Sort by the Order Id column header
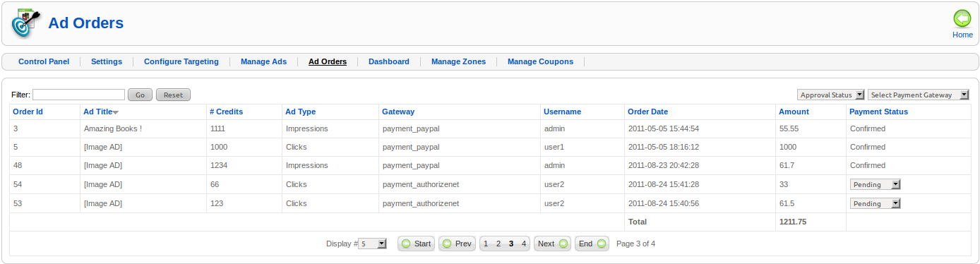This screenshot has height=264, width=980. tap(28, 112)
